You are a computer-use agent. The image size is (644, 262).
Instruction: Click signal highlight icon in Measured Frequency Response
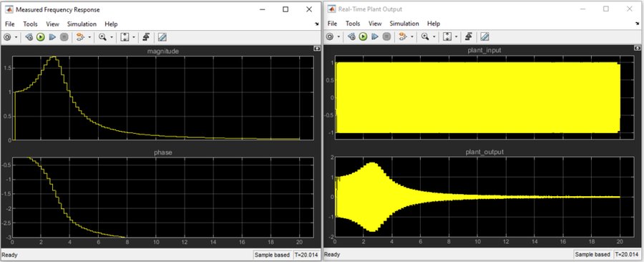pyautogui.click(x=79, y=37)
